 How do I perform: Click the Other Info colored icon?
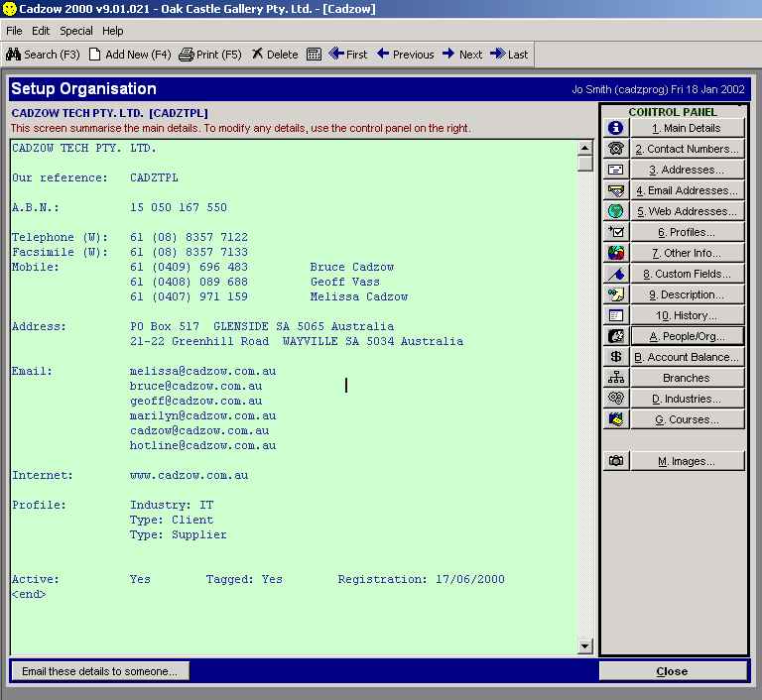coord(616,253)
